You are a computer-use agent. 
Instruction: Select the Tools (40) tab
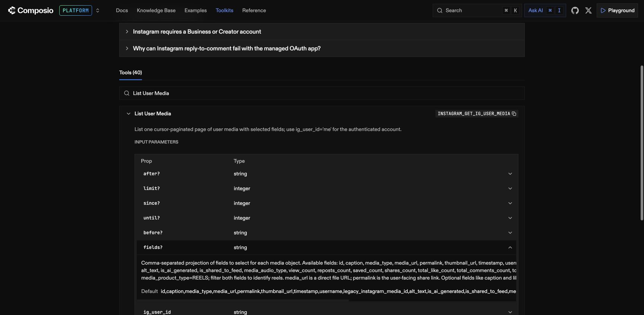pos(130,72)
